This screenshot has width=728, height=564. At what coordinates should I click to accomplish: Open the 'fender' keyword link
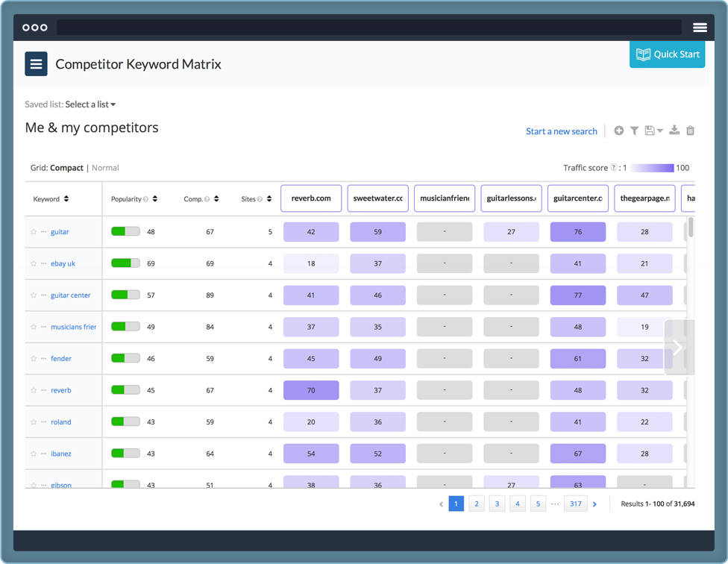point(61,359)
